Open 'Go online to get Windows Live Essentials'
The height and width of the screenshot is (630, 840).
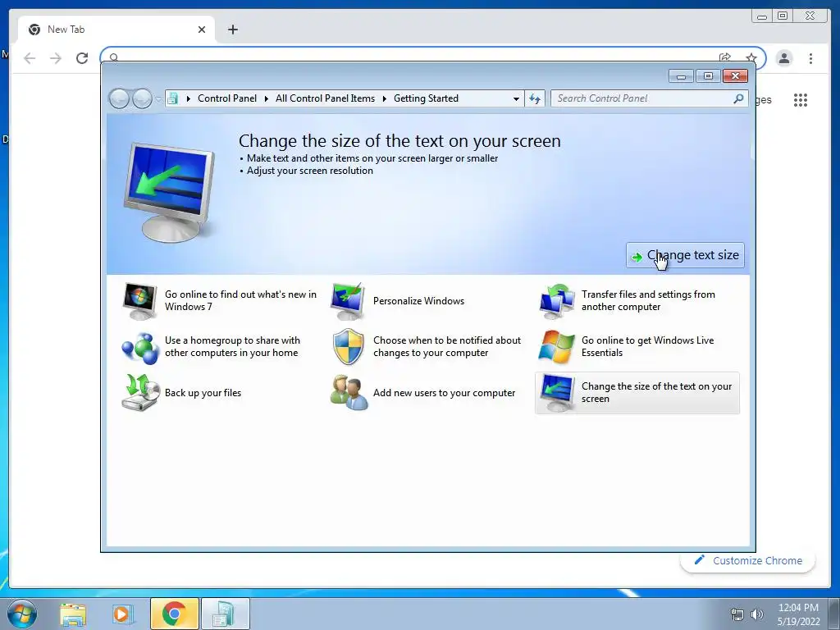(648, 347)
